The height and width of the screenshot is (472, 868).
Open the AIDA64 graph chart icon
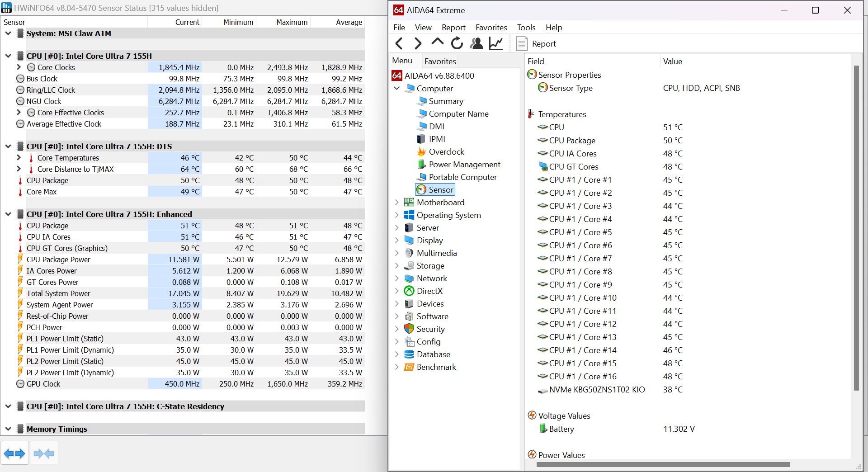(x=496, y=43)
